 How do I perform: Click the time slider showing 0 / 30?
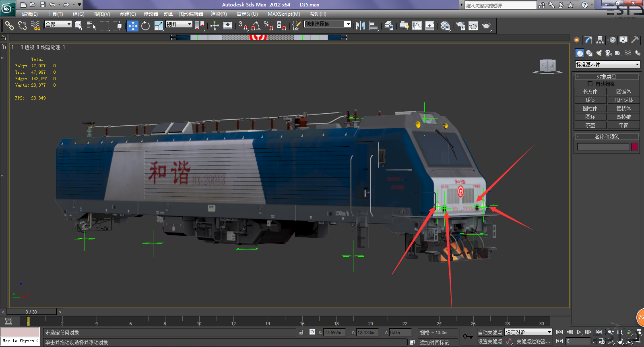coord(31,312)
